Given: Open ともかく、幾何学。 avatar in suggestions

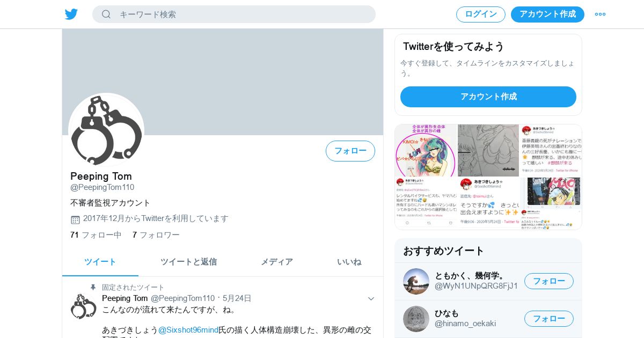Looking at the screenshot, I should (416, 281).
